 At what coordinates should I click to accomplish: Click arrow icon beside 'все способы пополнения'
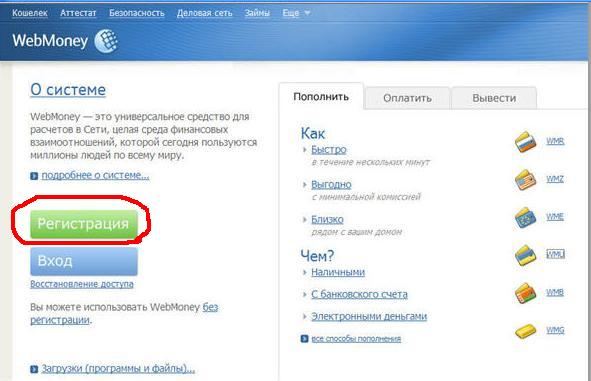point(305,338)
